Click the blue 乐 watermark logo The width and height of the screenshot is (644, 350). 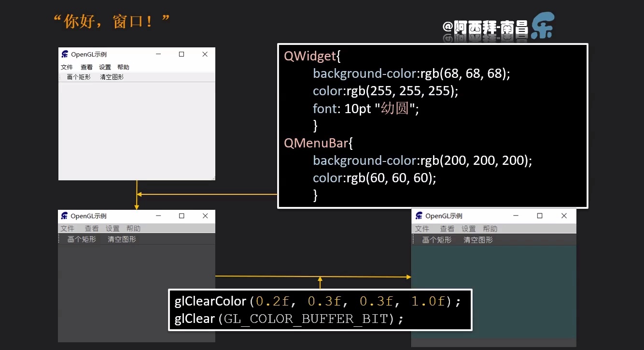pos(542,26)
